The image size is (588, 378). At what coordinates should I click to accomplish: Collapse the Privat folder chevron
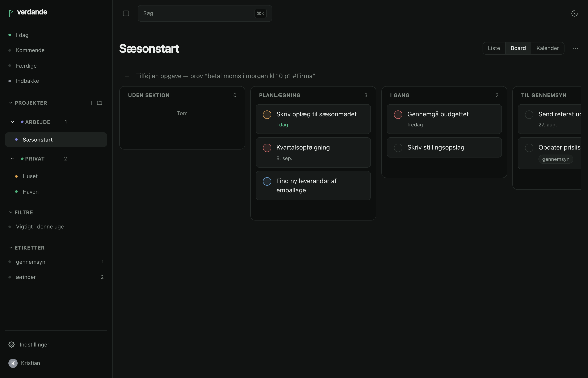click(12, 159)
